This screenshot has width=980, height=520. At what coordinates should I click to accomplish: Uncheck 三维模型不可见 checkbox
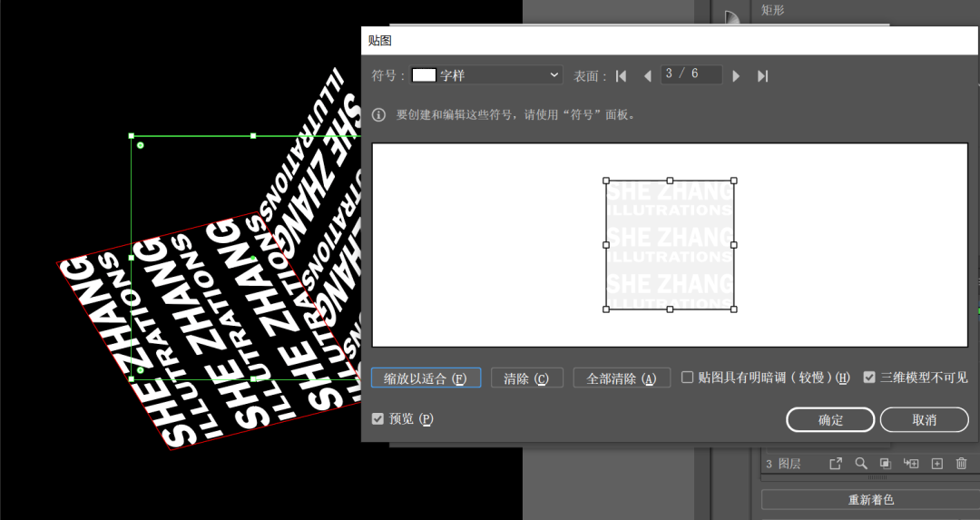[869, 378]
